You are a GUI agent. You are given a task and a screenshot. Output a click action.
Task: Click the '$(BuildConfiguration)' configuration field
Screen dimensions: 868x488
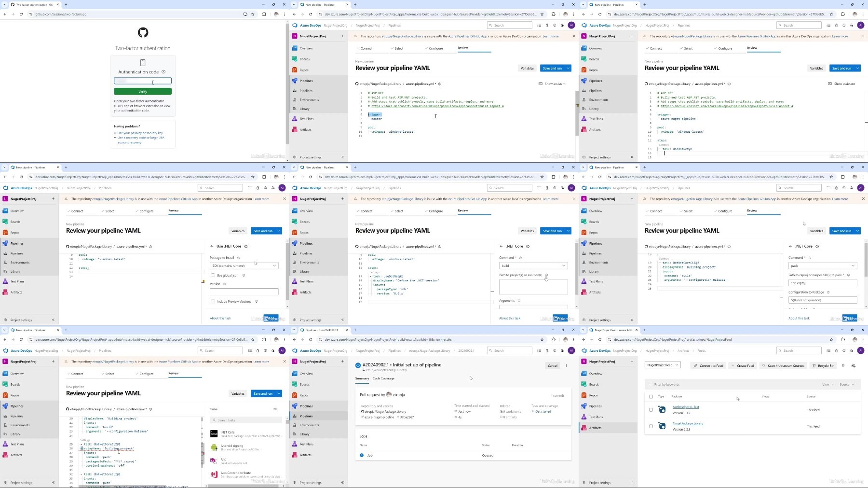823,300
